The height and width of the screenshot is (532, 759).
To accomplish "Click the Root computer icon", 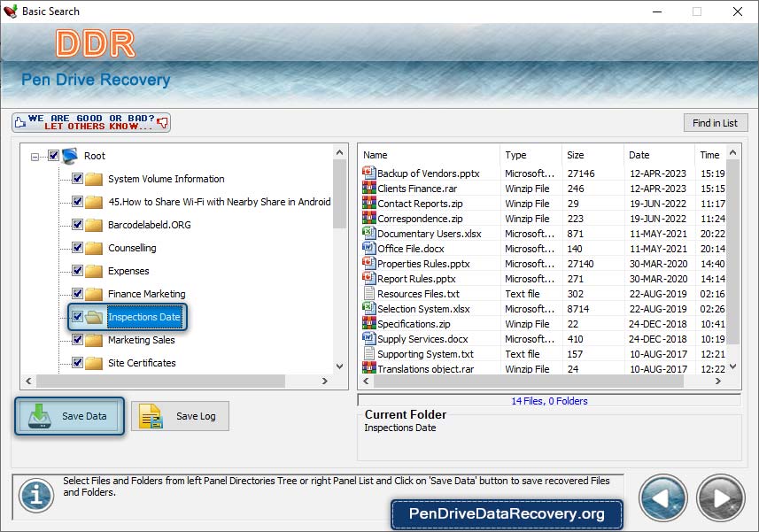I will coord(71,156).
